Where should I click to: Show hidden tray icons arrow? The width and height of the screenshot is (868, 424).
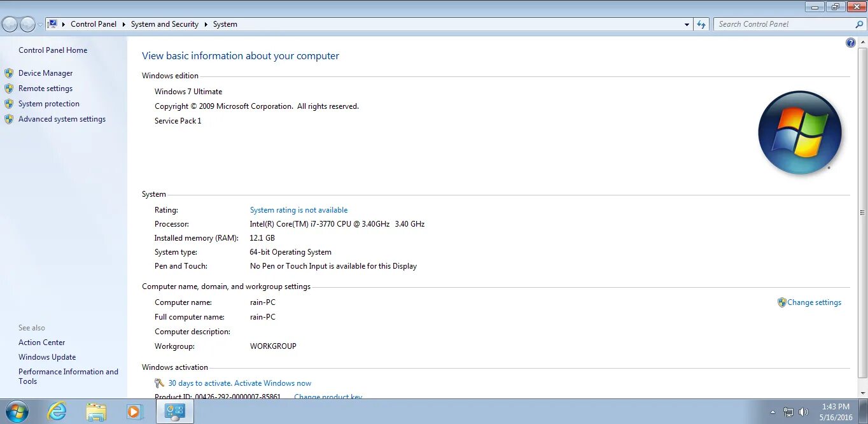pyautogui.click(x=773, y=412)
